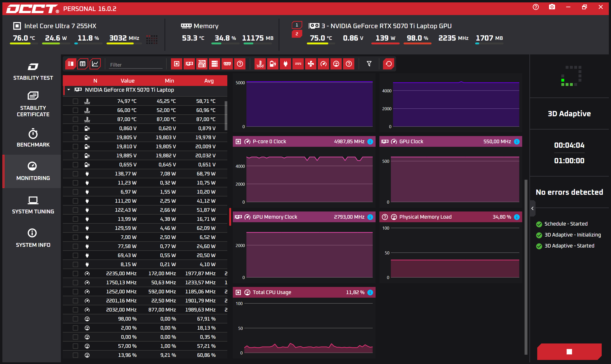Image resolution: width=611 pixels, height=364 pixels.
Task: Toggle the power sensors filter plug icon
Action: 285,64
